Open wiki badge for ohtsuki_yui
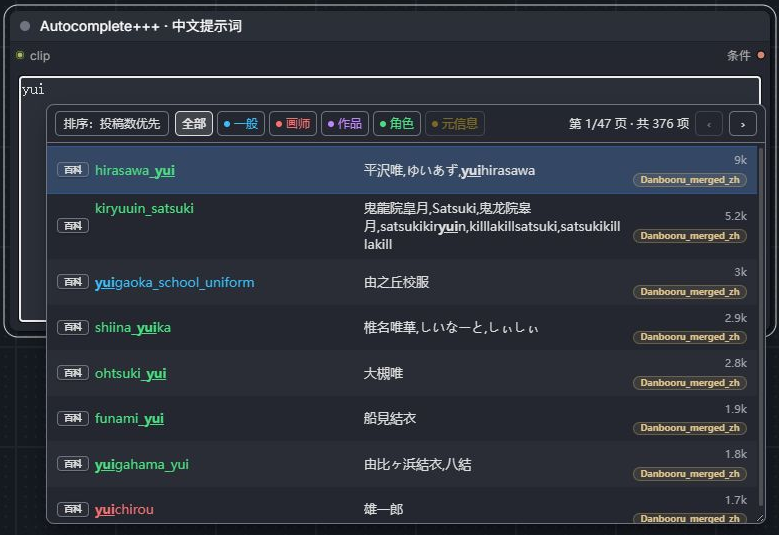The image size is (779, 535). (73, 373)
